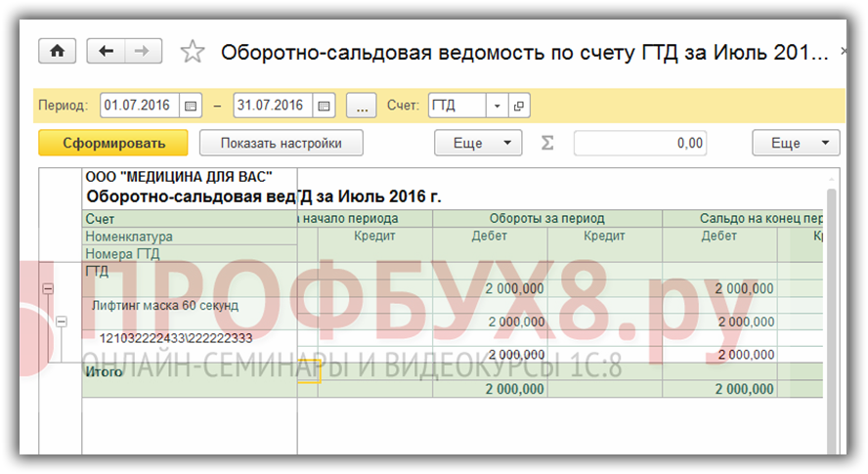Open calendar for start date 01.07.2016
The height and width of the screenshot is (474, 868).
[x=192, y=106]
